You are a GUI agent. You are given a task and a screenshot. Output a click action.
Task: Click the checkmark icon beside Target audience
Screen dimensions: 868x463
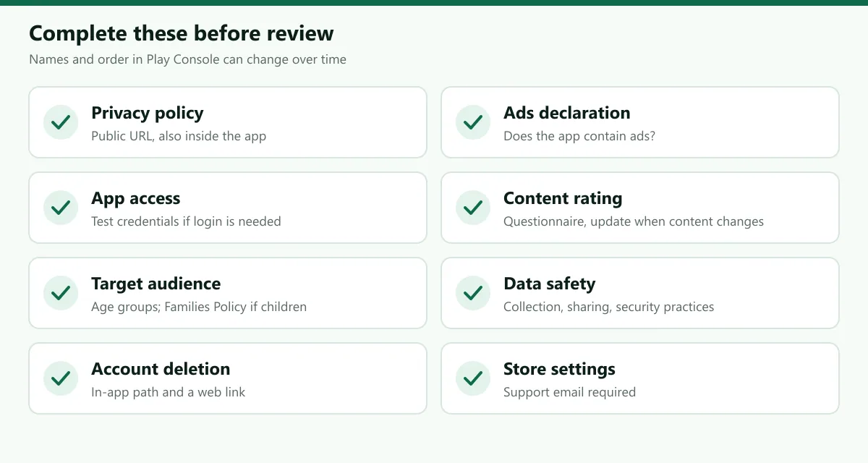pyautogui.click(x=61, y=293)
